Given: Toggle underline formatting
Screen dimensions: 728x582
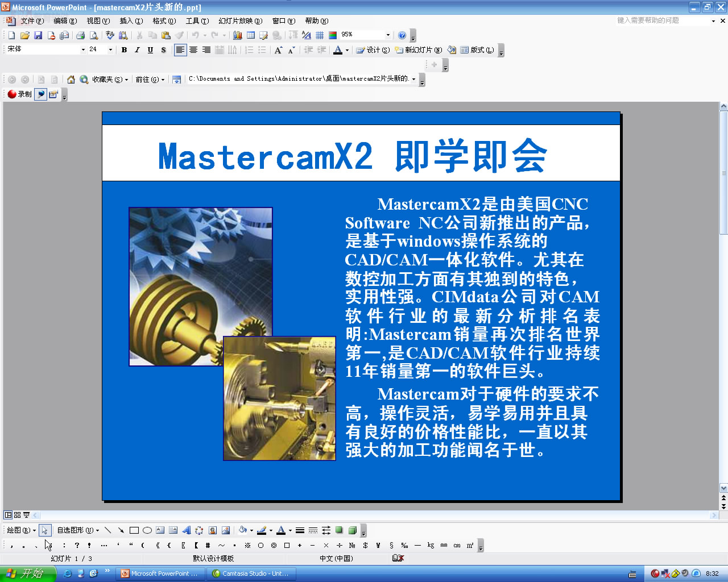Looking at the screenshot, I should [150, 50].
